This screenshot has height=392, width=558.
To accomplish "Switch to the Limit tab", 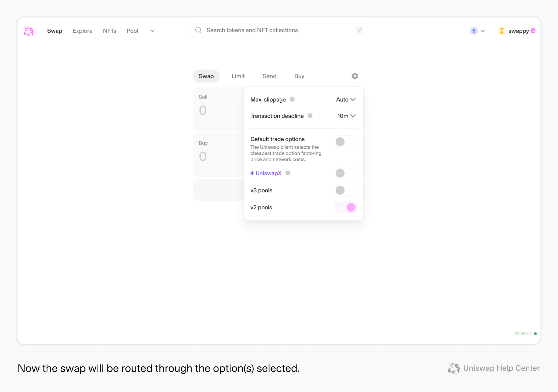I will click(238, 76).
